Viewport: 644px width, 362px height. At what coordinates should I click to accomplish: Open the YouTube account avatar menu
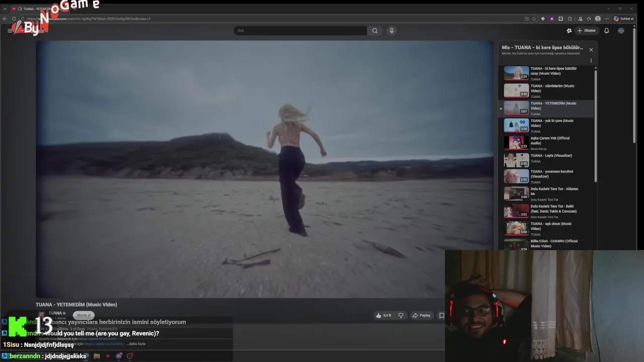pos(621,31)
